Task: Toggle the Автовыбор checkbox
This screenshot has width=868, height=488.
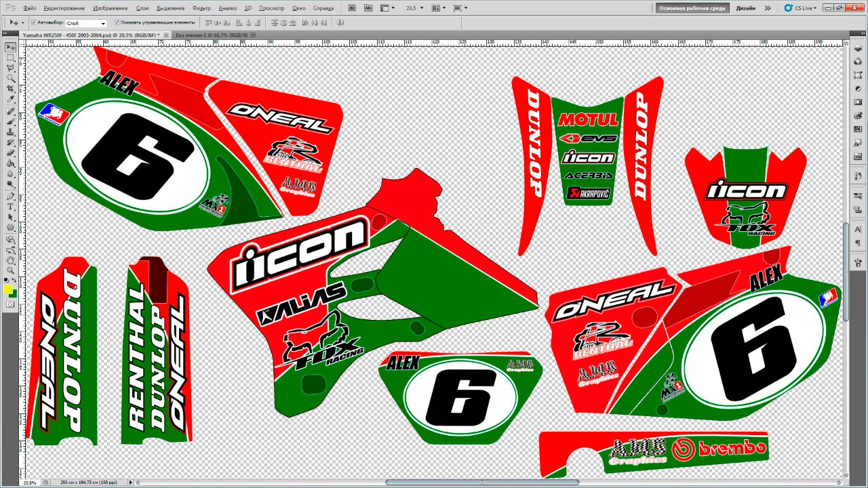Action: pyautogui.click(x=34, y=22)
